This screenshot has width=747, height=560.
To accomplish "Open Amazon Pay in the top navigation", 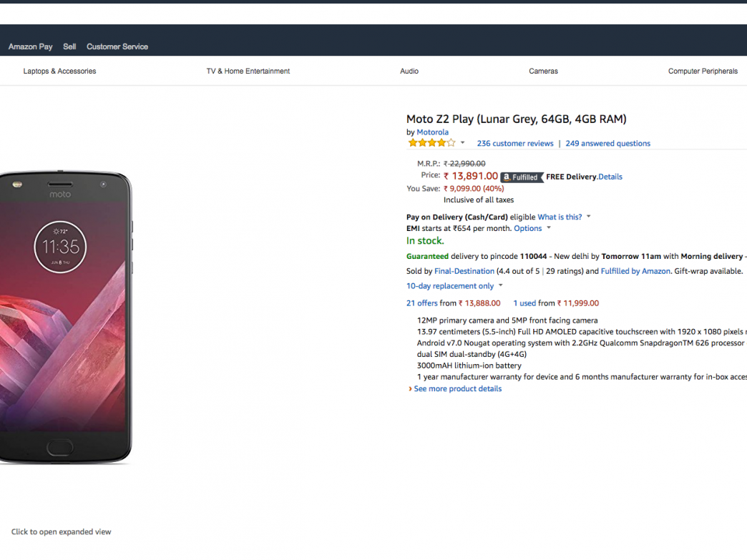I will pos(30,46).
